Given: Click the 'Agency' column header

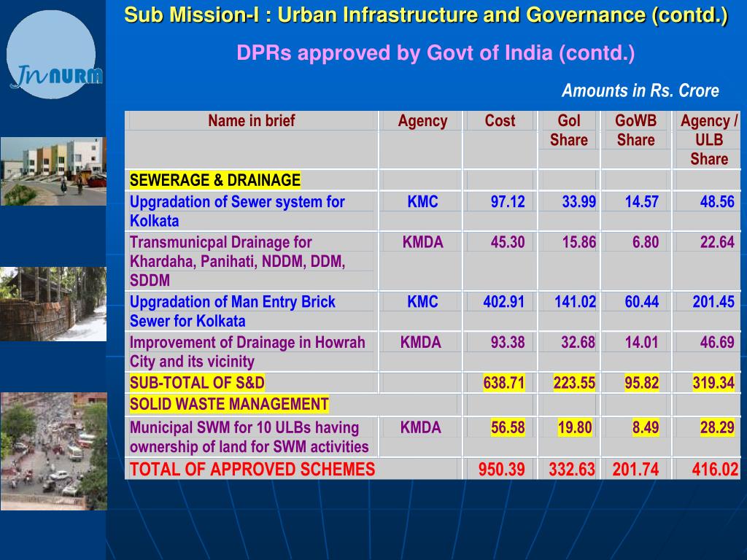Looking at the screenshot, I should tap(422, 121).
